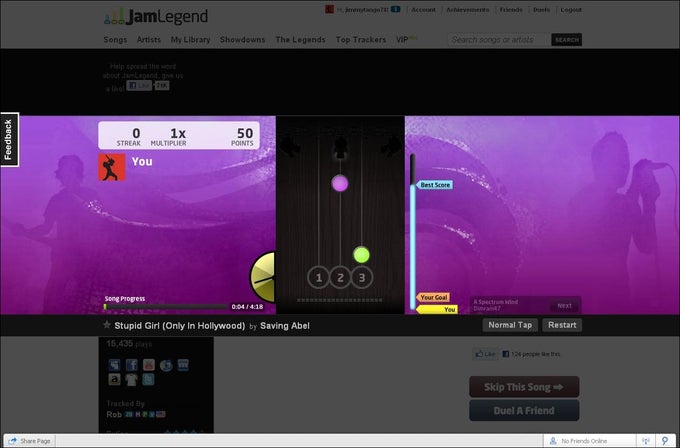Click fret button 1
The image size is (680, 448).
tap(319, 278)
